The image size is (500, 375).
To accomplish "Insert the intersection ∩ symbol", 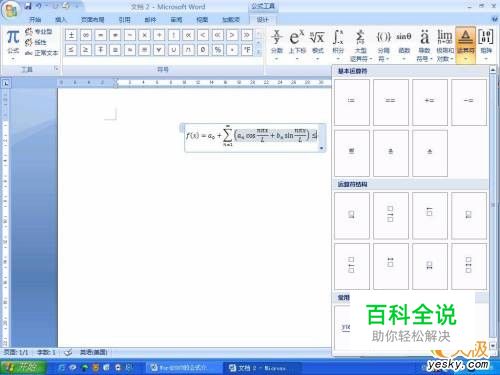I will pyautogui.click(x=188, y=50).
